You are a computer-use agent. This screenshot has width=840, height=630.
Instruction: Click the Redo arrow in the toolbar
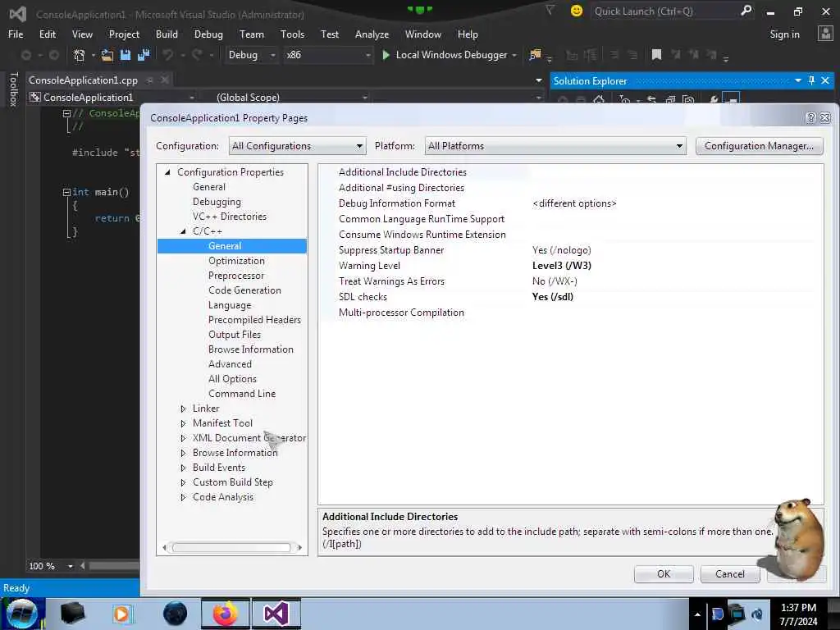coord(197,55)
